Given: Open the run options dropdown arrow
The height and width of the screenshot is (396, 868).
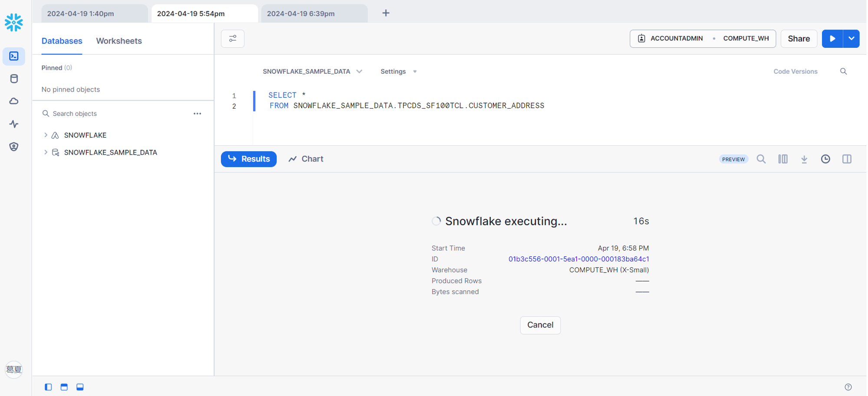Looking at the screenshot, I should pos(851,39).
